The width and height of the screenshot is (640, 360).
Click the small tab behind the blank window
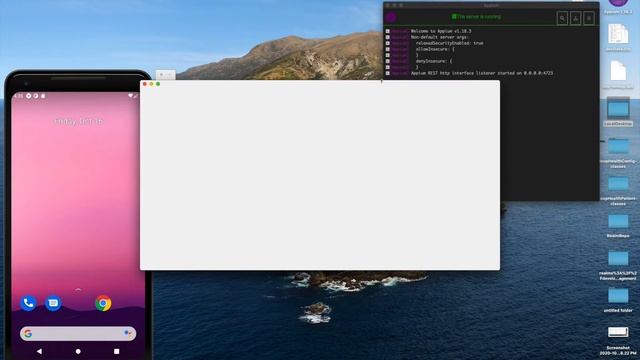tap(165, 75)
